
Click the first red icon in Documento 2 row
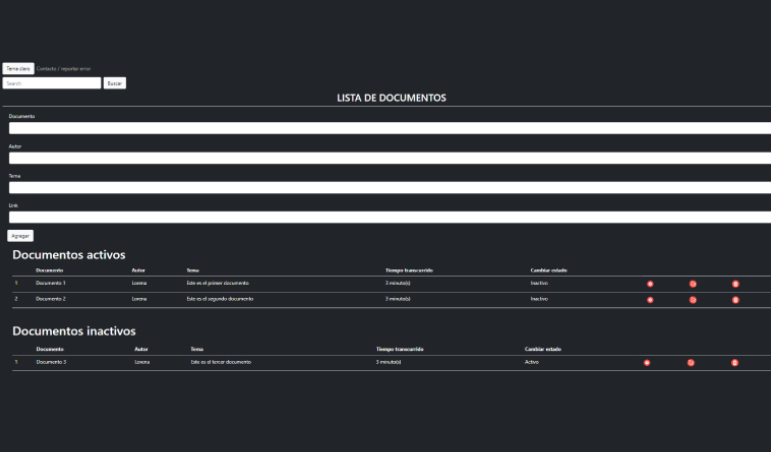pos(650,300)
